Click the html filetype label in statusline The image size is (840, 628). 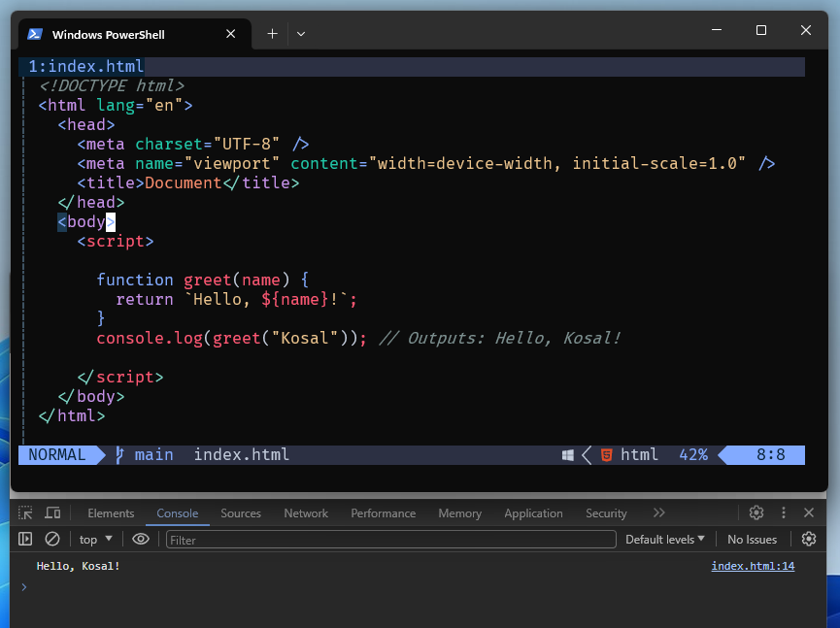point(639,455)
